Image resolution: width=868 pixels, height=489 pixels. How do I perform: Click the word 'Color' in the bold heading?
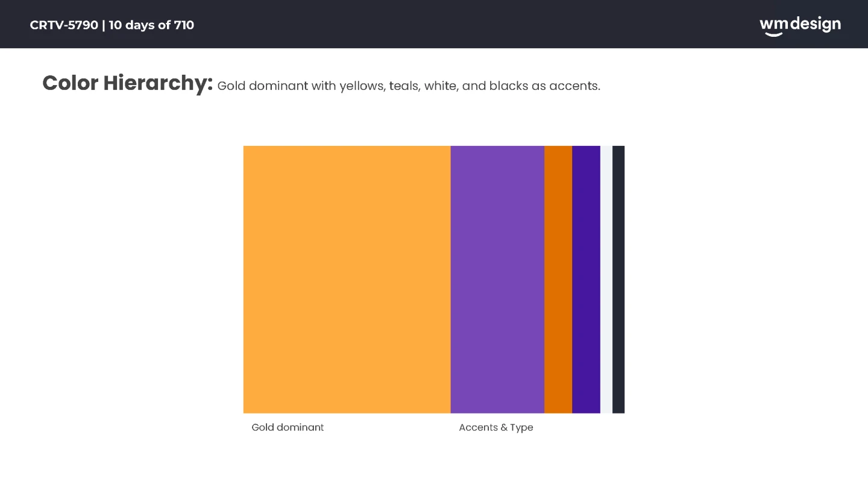[x=70, y=83]
